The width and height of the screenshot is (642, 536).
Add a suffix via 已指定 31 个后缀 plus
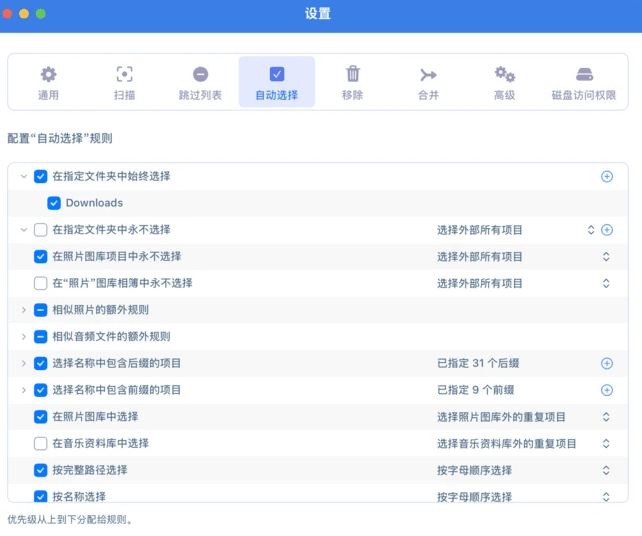coord(607,363)
